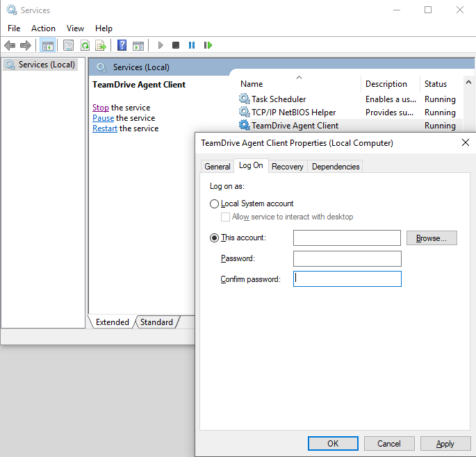Switch to the Extended view tab
The image size is (476, 457).
113,322
